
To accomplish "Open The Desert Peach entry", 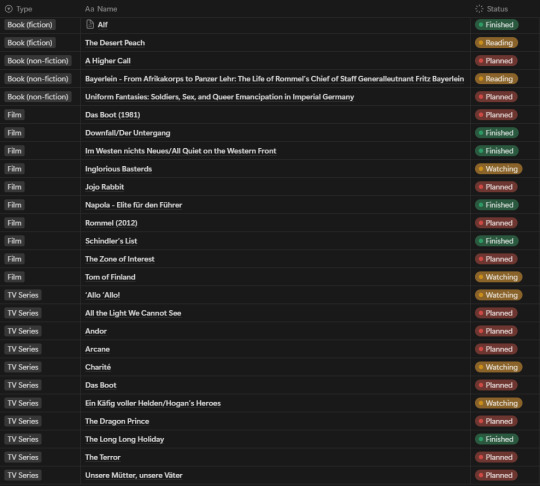I will [115, 43].
